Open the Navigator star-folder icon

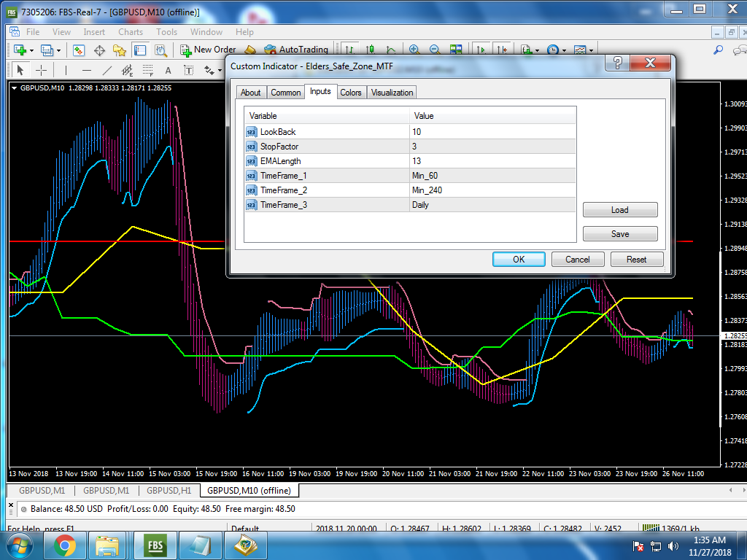tap(119, 50)
